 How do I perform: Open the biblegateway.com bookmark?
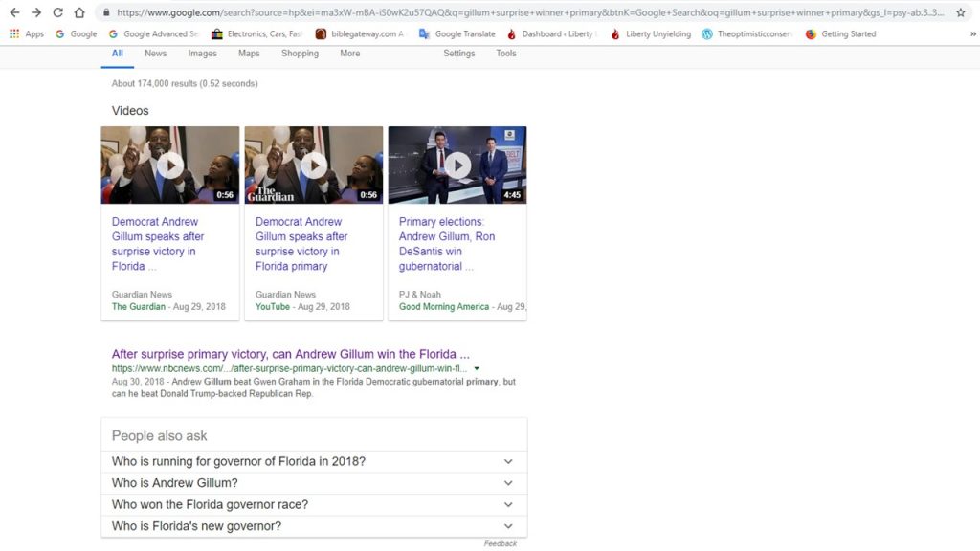click(360, 33)
